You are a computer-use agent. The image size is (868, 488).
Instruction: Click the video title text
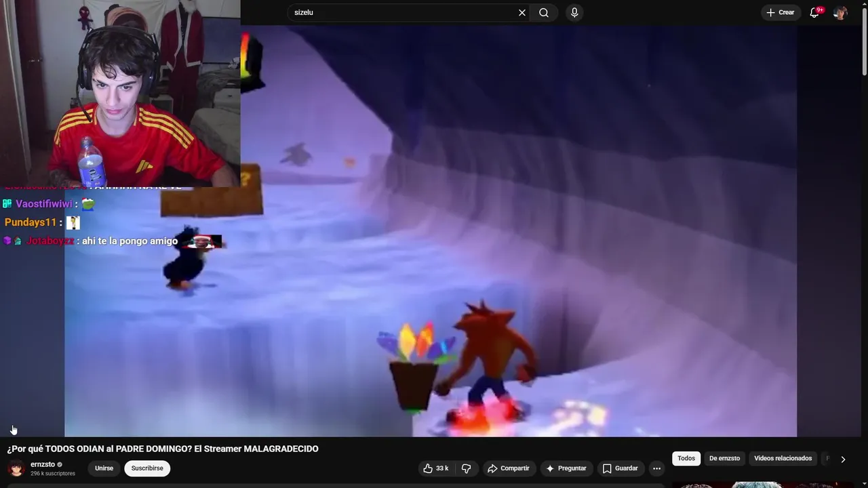pos(163,449)
